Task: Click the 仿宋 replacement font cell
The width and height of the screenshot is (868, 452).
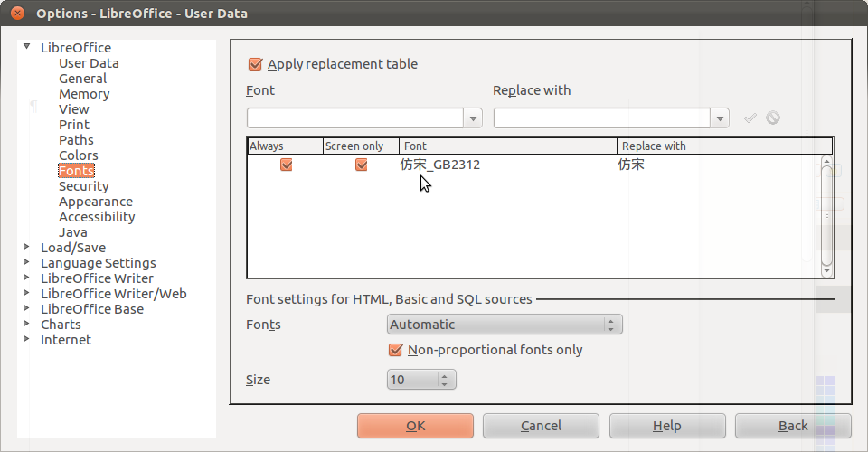Action: click(631, 165)
